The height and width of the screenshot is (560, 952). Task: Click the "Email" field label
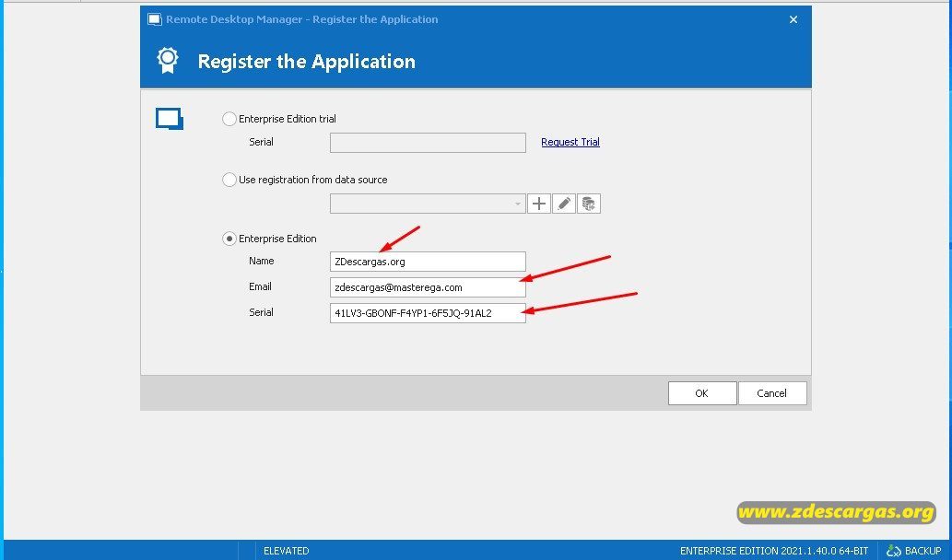point(260,286)
